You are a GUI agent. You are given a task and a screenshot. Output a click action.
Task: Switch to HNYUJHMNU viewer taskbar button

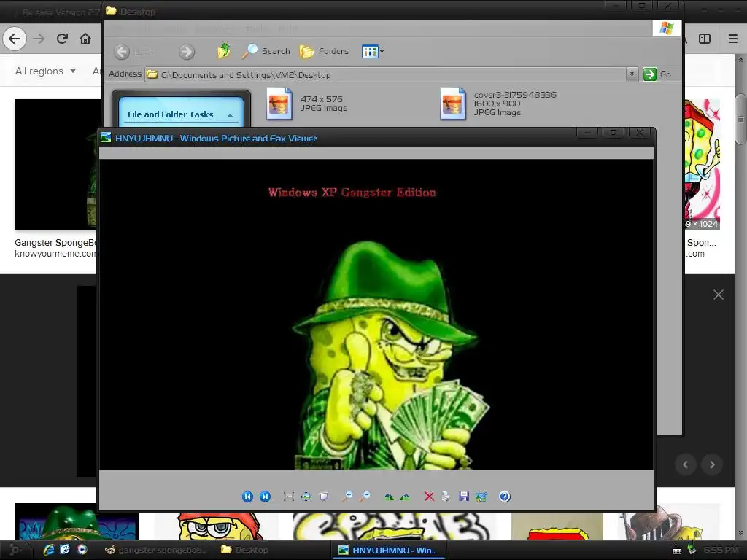[x=388, y=550]
